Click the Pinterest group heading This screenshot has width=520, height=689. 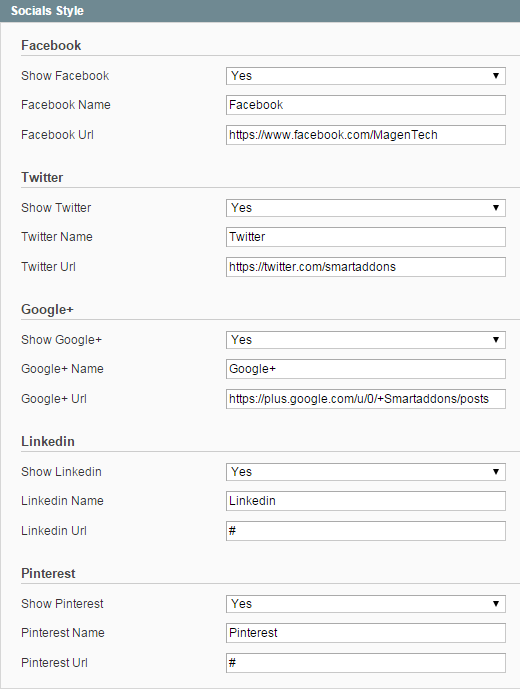[x=48, y=573]
